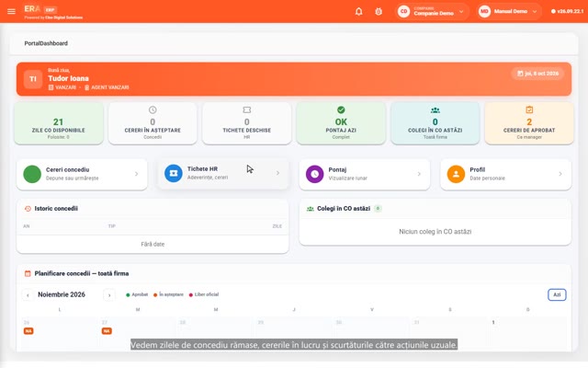Click Niciun coleg în CO astăzi message

[x=435, y=232]
